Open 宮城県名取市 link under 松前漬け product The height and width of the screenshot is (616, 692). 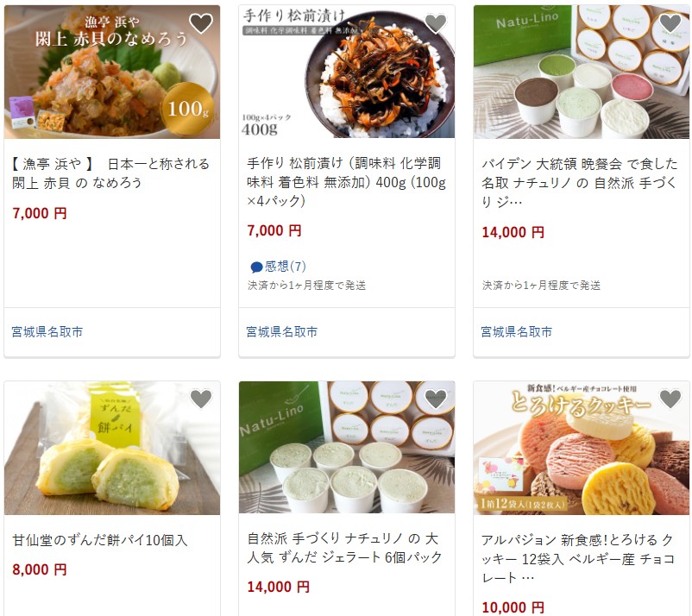[x=282, y=332]
